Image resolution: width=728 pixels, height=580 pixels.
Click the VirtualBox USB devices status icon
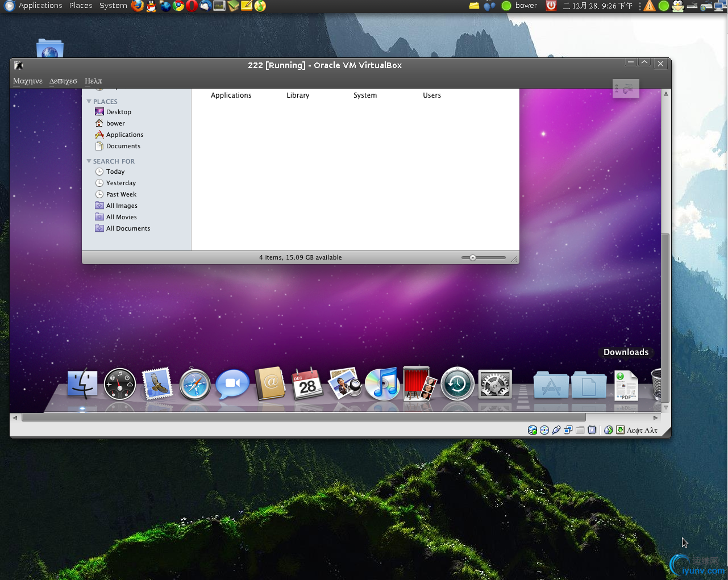pos(556,430)
